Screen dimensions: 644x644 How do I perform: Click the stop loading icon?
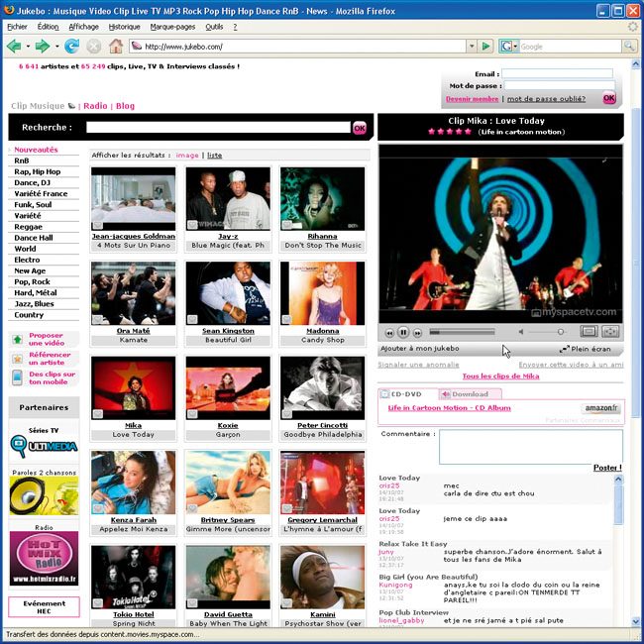[94, 47]
